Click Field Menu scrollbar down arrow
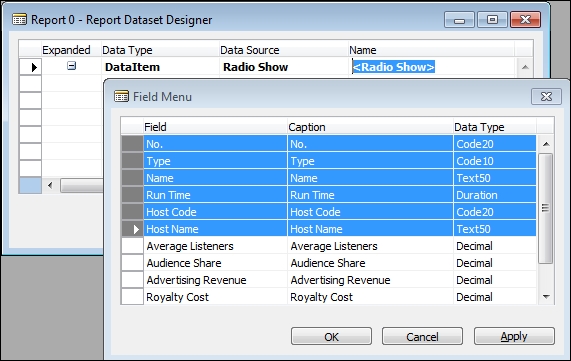571x361 pixels. pyautogui.click(x=546, y=297)
